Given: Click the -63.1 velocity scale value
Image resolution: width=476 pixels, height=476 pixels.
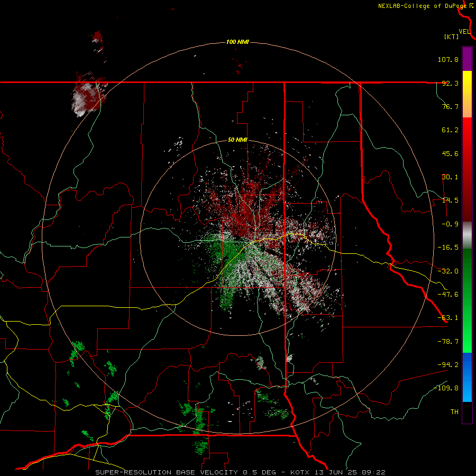Looking at the screenshot, I should 448,318.
